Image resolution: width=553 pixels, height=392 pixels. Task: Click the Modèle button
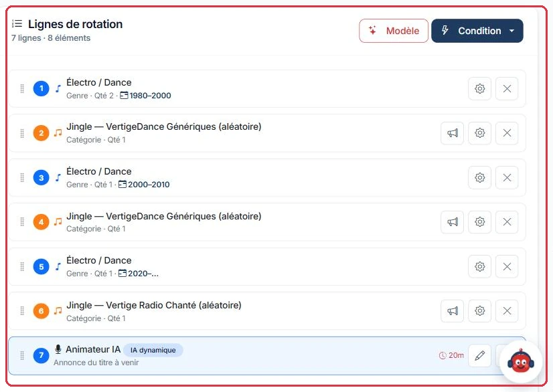click(394, 31)
